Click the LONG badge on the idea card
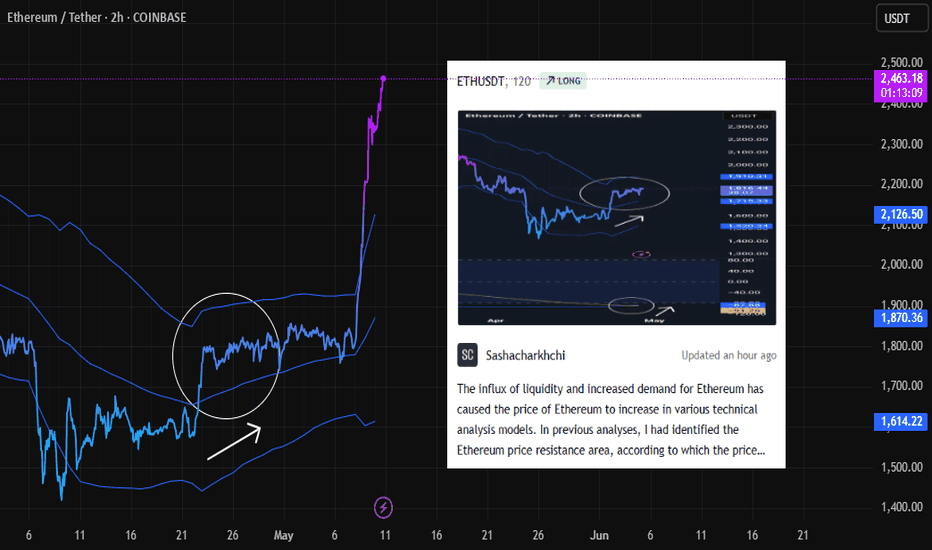The height and width of the screenshot is (550, 932). [563, 81]
